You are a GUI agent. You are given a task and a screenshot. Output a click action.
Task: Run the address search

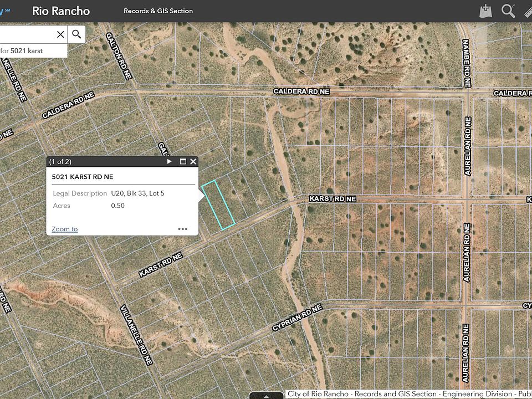(76, 34)
